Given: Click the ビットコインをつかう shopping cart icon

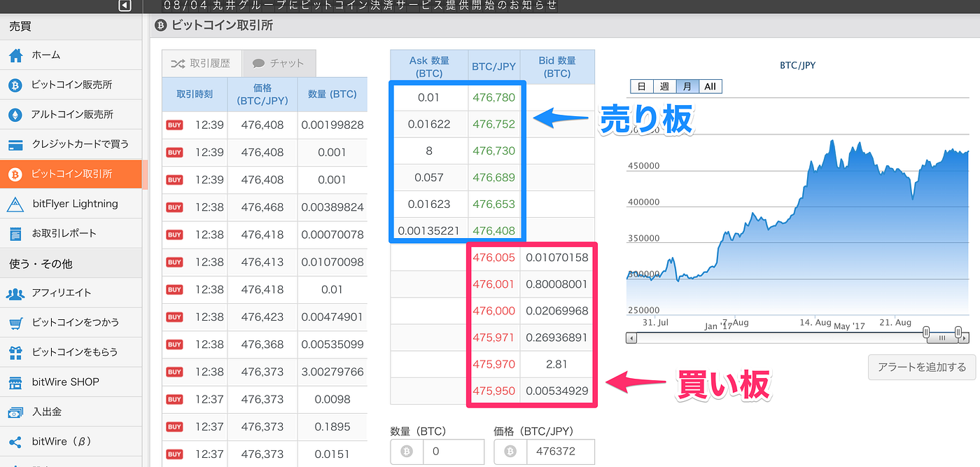Looking at the screenshot, I should 15,323.
